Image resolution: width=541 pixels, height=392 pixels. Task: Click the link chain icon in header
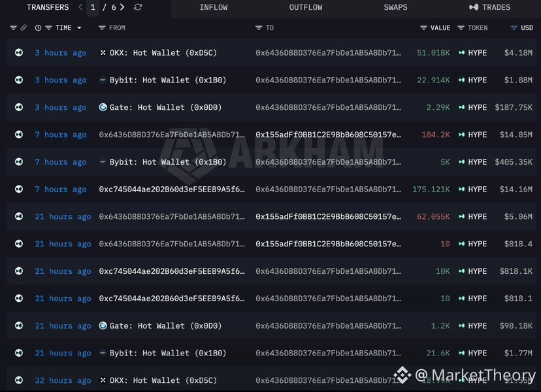click(x=24, y=27)
